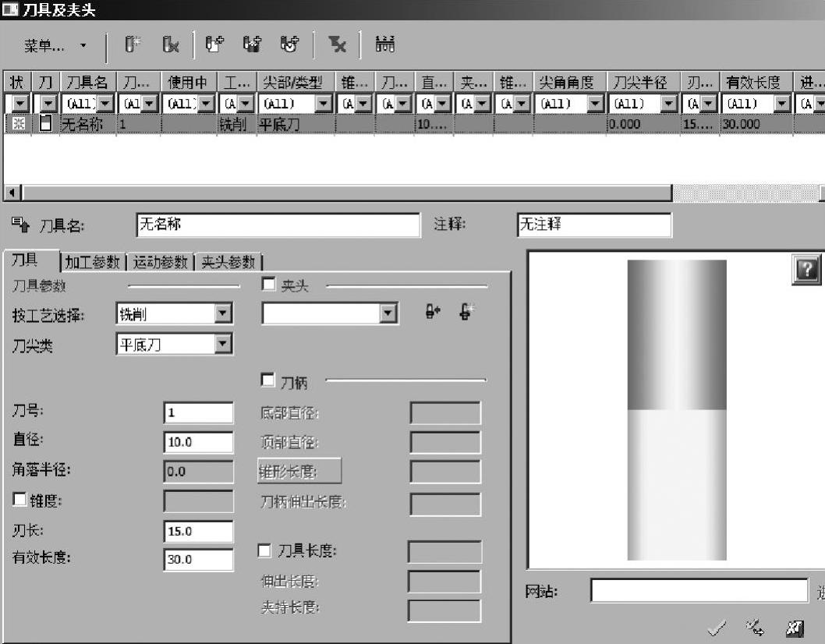Click the horizontal scrollbar under tool table
Screen dimensions: 825x644
(x=343, y=192)
